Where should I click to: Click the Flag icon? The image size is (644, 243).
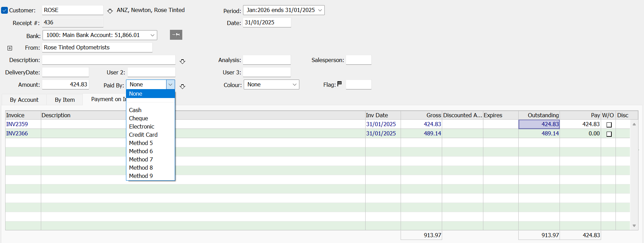click(x=340, y=84)
